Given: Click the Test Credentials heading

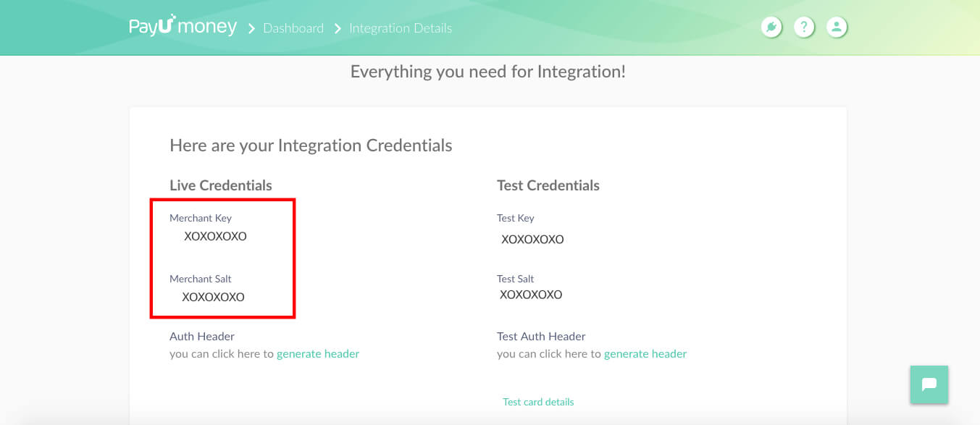Looking at the screenshot, I should (548, 185).
